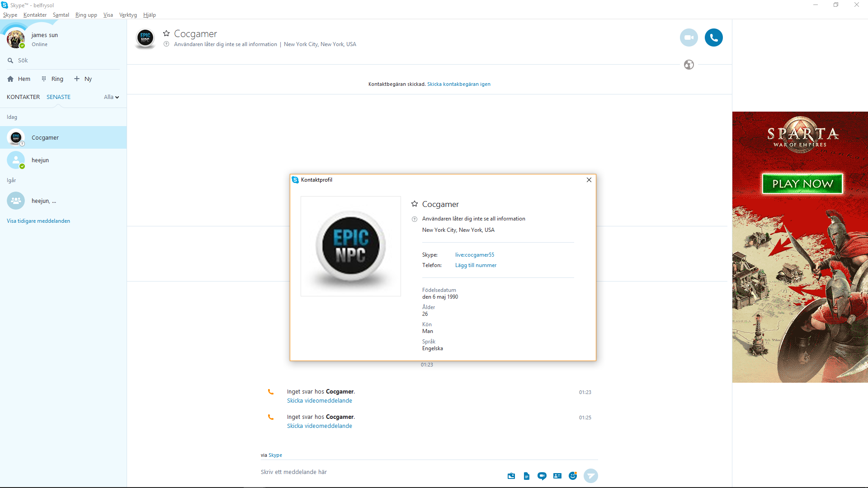868x488 pixels.
Task: Click video message icon in message bar
Action: [542, 476]
